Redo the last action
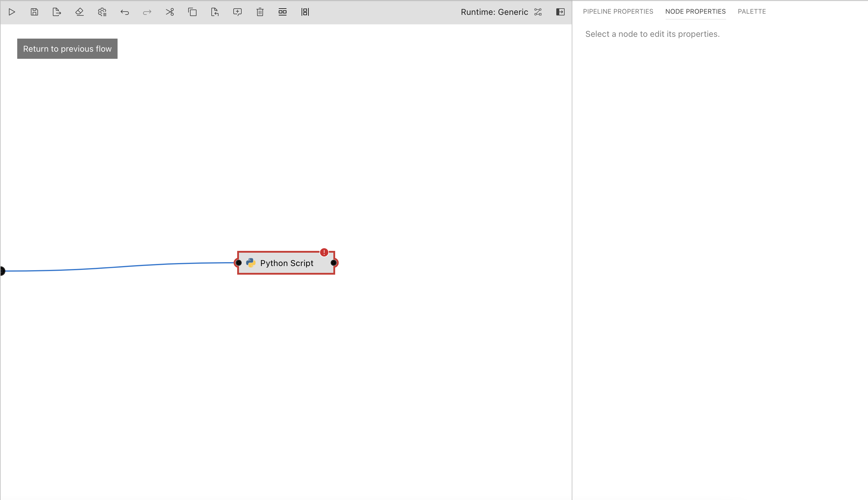The height and width of the screenshot is (500, 868). point(147,12)
